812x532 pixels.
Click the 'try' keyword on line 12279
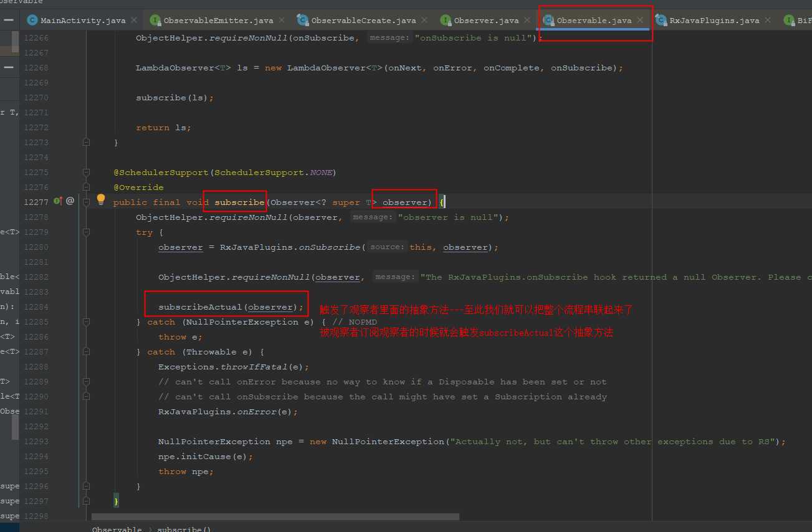coord(144,232)
